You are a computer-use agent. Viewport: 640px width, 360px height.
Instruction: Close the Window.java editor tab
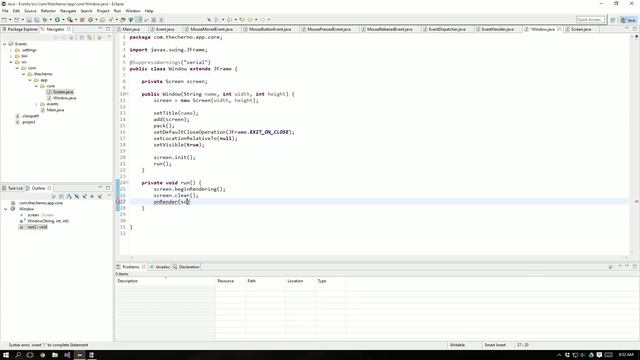point(559,29)
